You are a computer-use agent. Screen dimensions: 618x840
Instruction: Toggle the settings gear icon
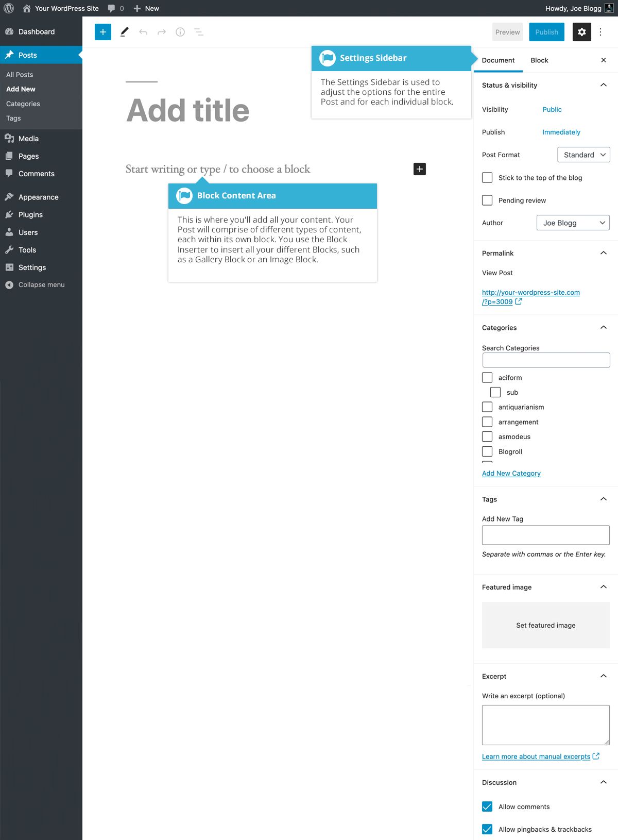[x=581, y=32]
